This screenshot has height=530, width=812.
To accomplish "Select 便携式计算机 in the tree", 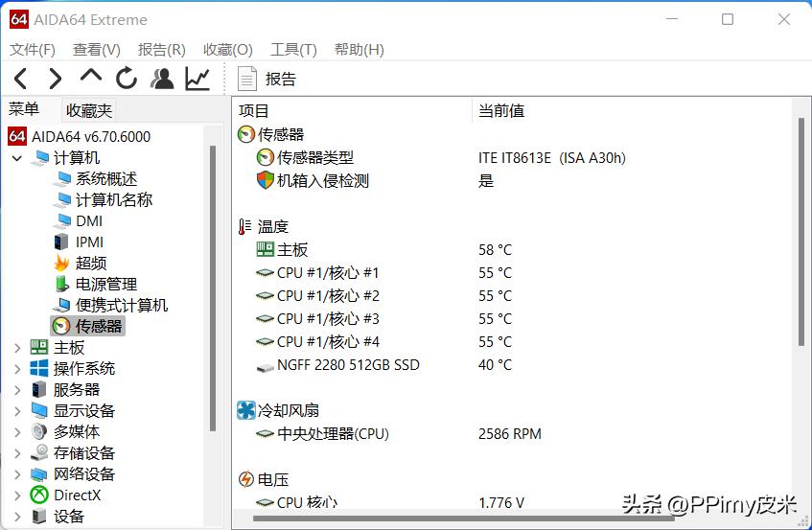I will coord(122,305).
